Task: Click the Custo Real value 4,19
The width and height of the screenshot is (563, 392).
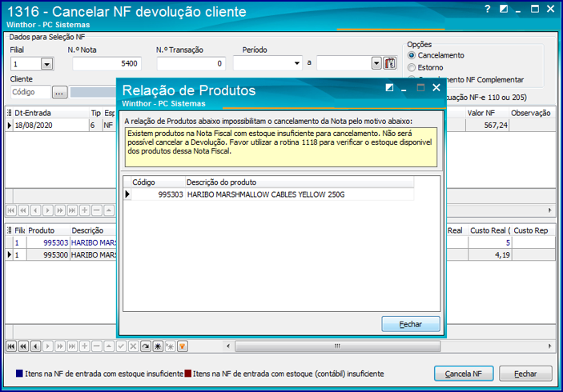Action: click(490, 254)
